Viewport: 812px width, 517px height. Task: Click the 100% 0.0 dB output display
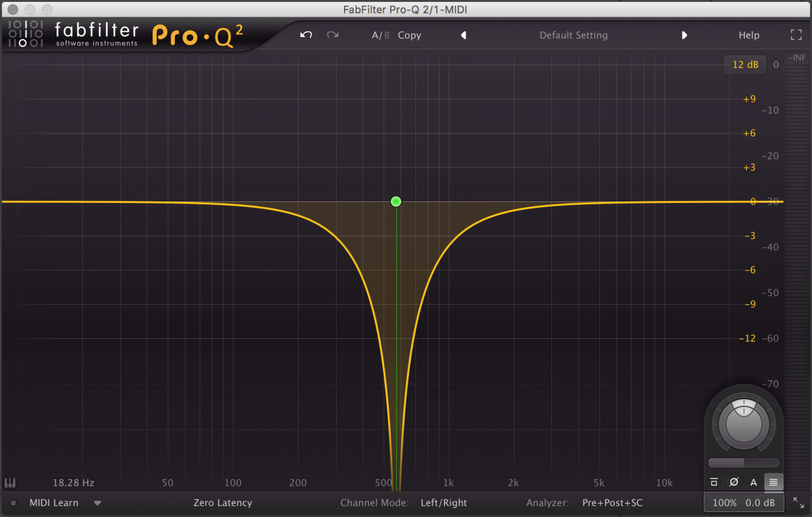tap(743, 502)
